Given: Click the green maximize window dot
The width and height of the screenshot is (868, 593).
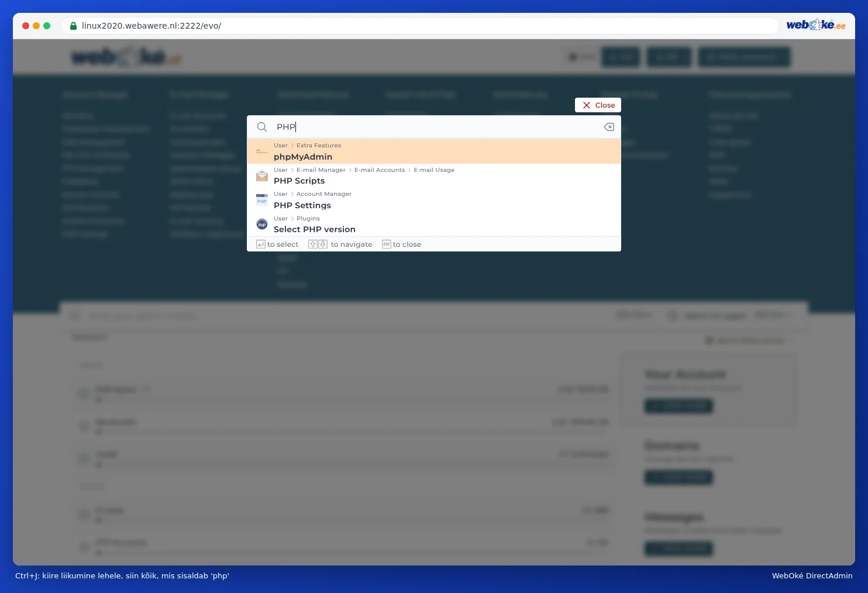Looking at the screenshot, I should 47,26.
